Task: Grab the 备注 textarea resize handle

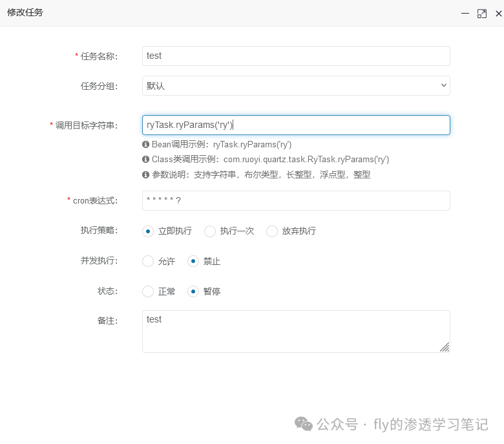Action: point(445,347)
